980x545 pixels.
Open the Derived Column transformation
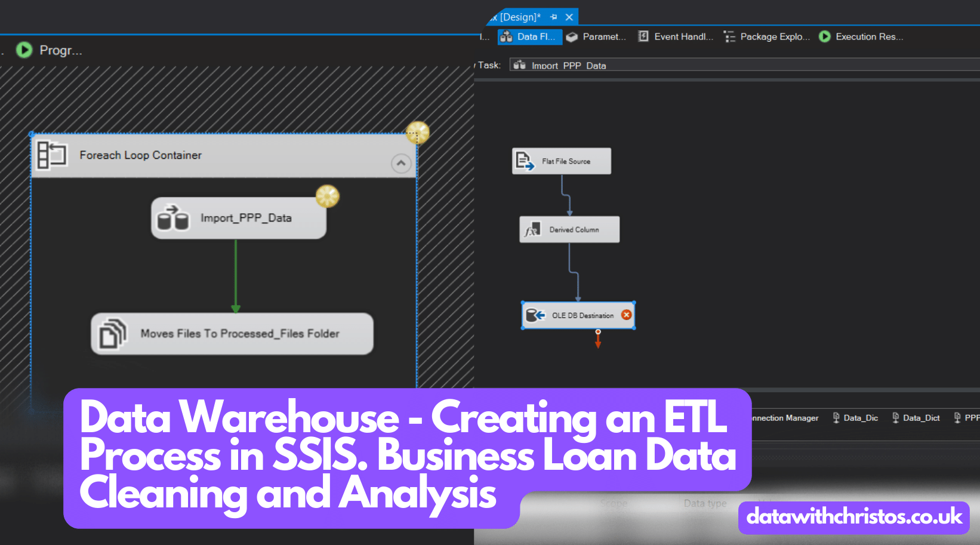point(568,229)
